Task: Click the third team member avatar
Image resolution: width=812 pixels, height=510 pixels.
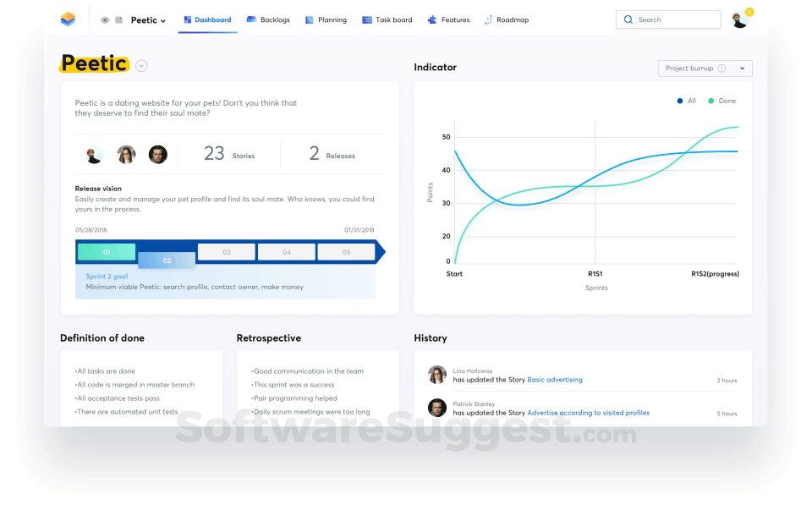Action: coord(158,154)
